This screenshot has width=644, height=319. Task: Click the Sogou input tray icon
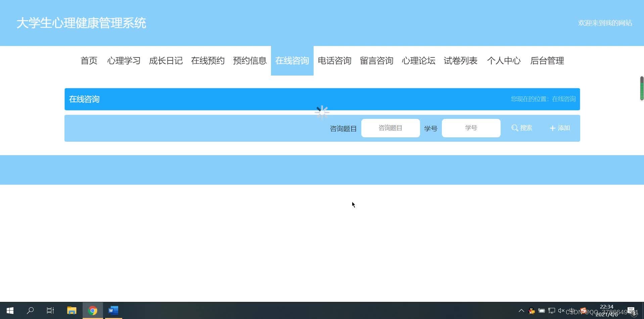pyautogui.click(x=583, y=311)
